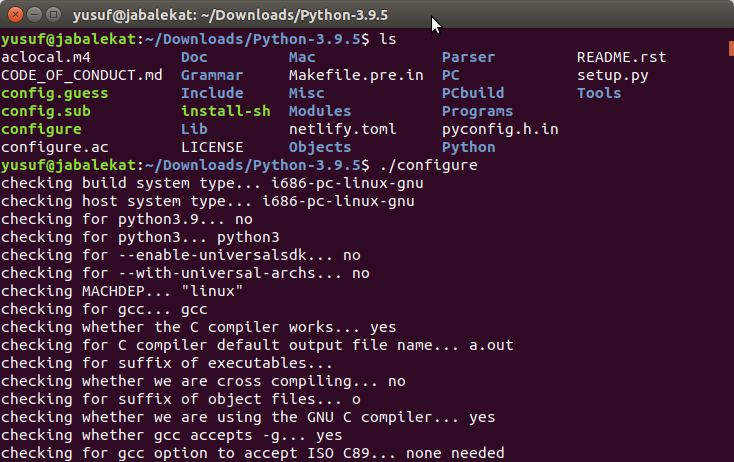
Task: Click the PCbuild directory name
Action: pyautogui.click(x=473, y=93)
